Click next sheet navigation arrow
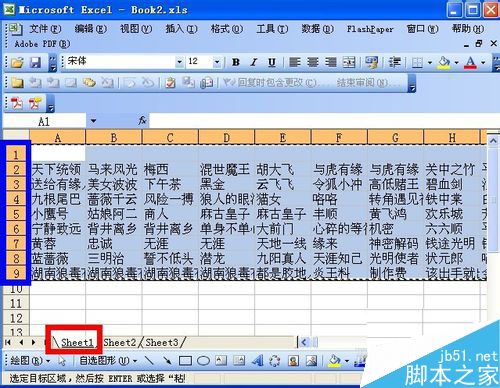This screenshot has width=500, height=388. (x=33, y=342)
